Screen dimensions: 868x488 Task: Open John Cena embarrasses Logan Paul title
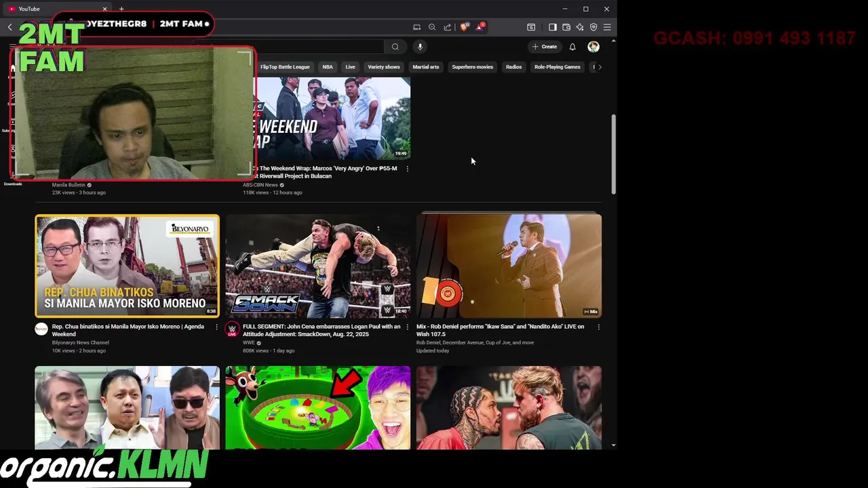tap(321, 330)
